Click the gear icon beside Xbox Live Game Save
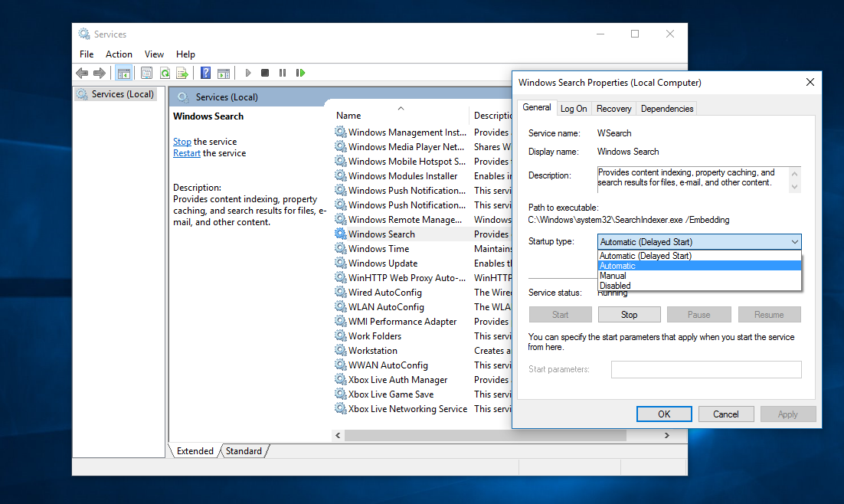 [340, 394]
